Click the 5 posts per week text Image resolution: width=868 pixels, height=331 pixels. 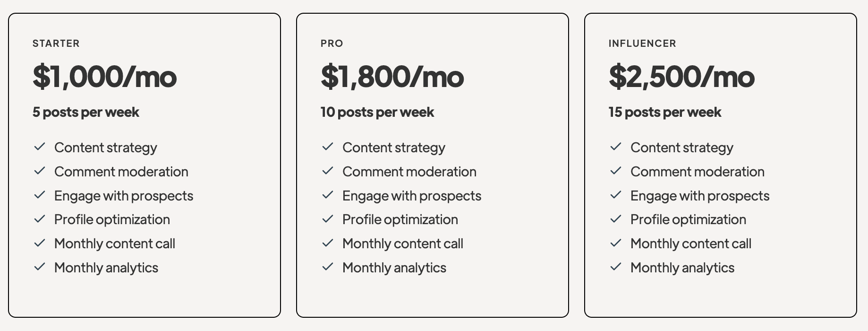[x=86, y=112]
